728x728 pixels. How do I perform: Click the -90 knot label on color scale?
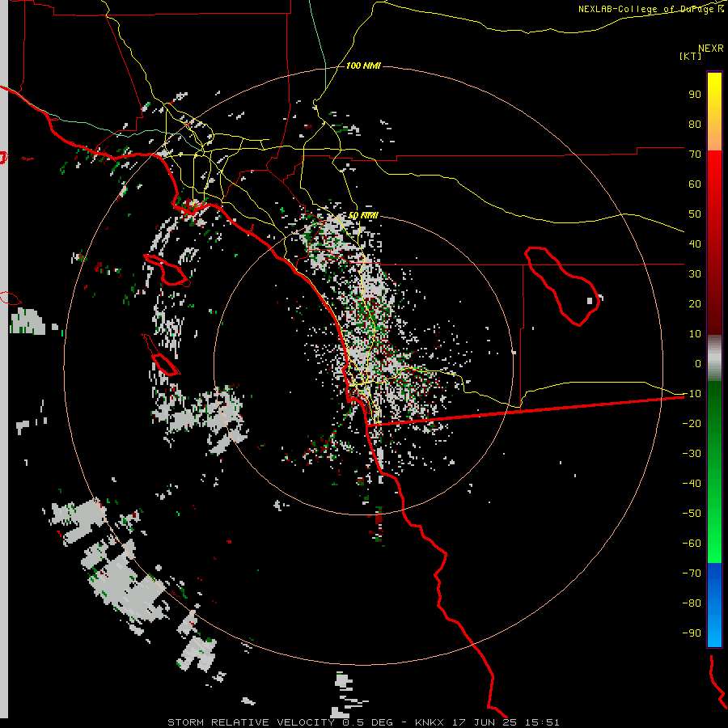pyautogui.click(x=692, y=633)
